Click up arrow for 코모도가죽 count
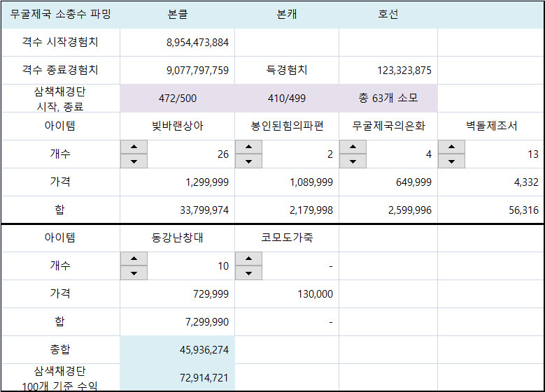Image resolution: width=545 pixels, height=392 pixels. pyautogui.click(x=248, y=259)
